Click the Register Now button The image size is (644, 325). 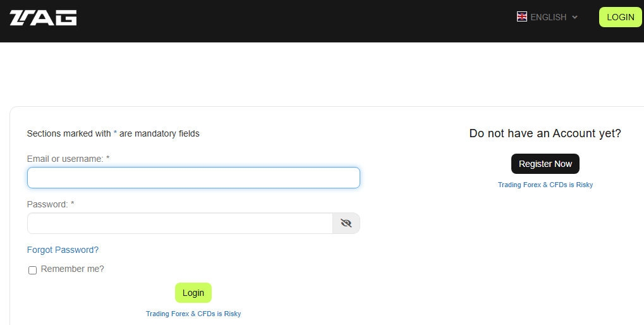pyautogui.click(x=545, y=164)
